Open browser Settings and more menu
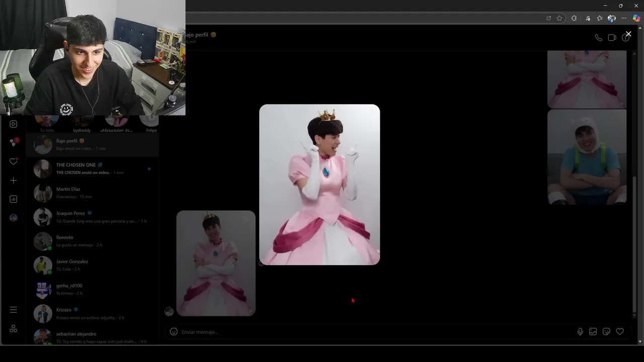644x362 pixels. [x=624, y=18]
